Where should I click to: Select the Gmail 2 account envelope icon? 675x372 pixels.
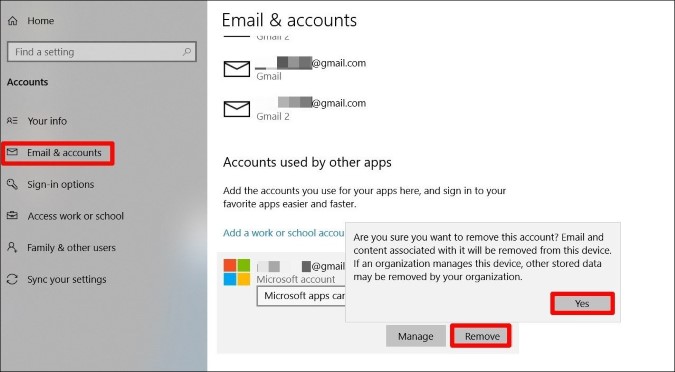point(237,109)
